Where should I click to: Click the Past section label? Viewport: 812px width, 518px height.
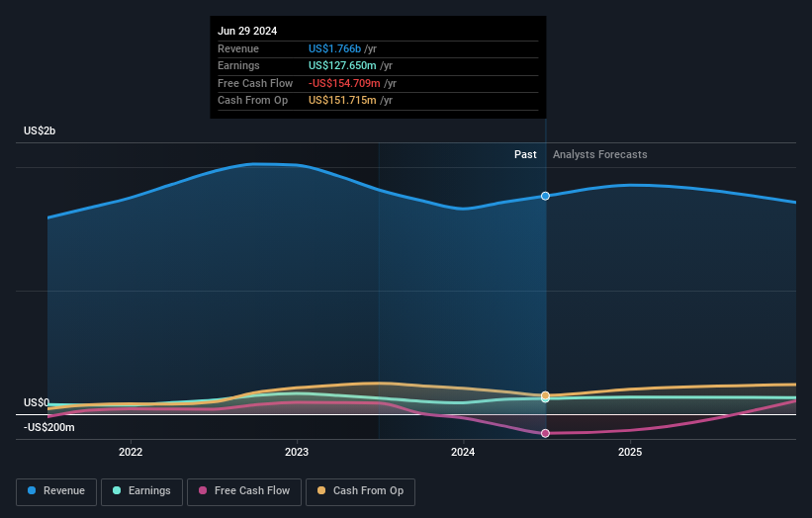click(525, 155)
